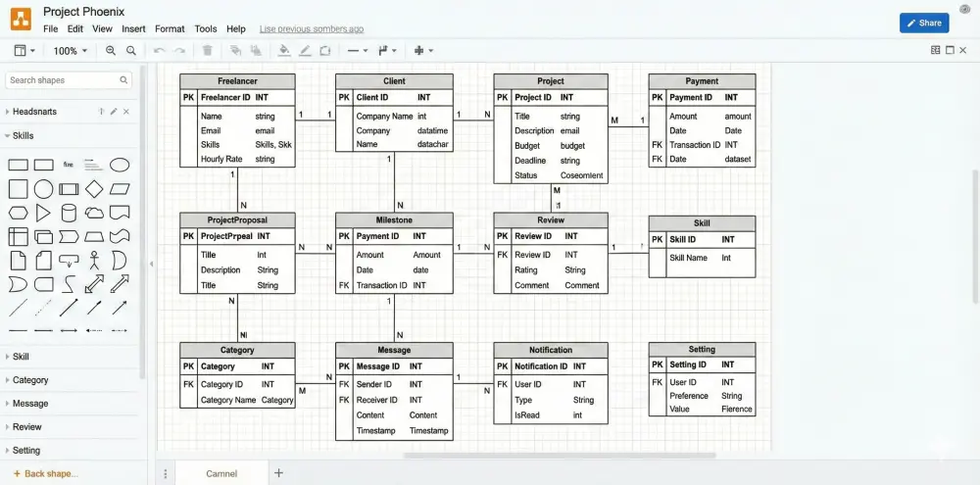Screen dimensions: 980x485
Task: Select the triangle shape in the palette
Action: coord(43,214)
